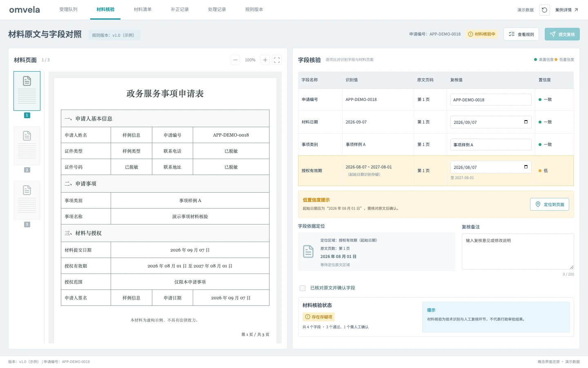The height and width of the screenshot is (368, 588).
Task: Click the reset demo data refresh icon
Action: coord(544,10)
